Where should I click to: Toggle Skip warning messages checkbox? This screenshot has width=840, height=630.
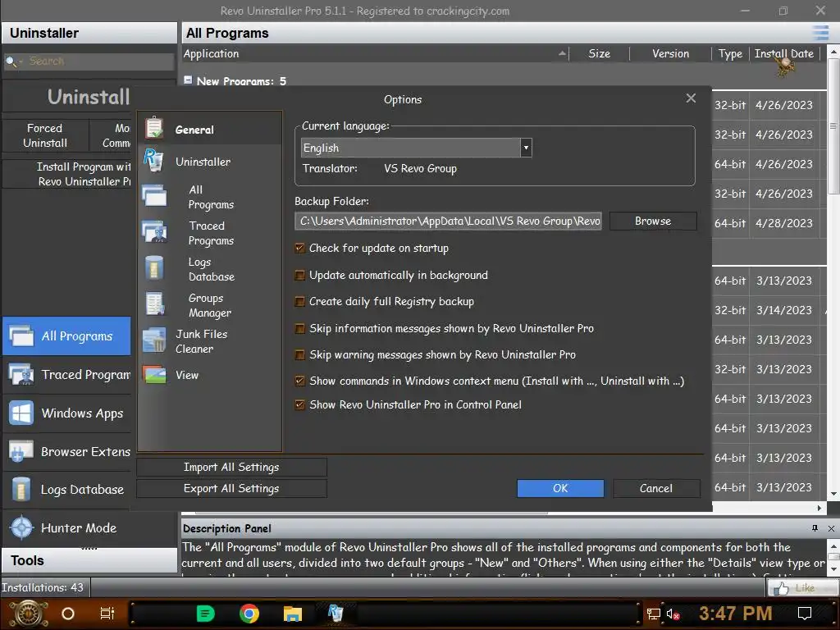[x=300, y=354]
